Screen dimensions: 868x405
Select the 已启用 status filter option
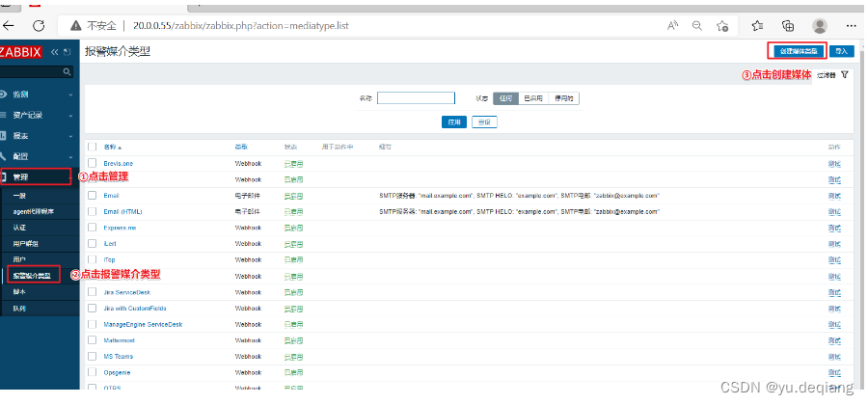click(533, 98)
